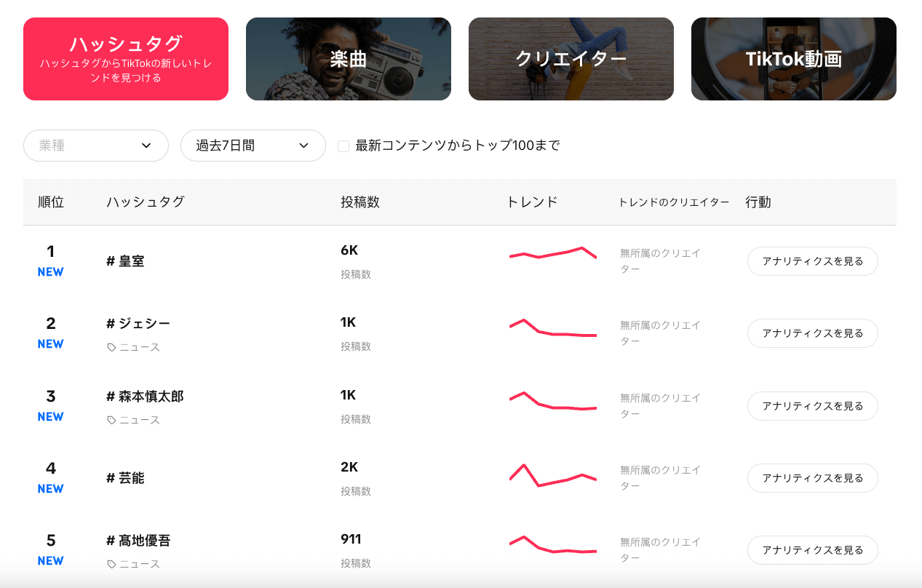Open the TikTok動画 tab card
This screenshot has height=588, width=922.
[794, 59]
